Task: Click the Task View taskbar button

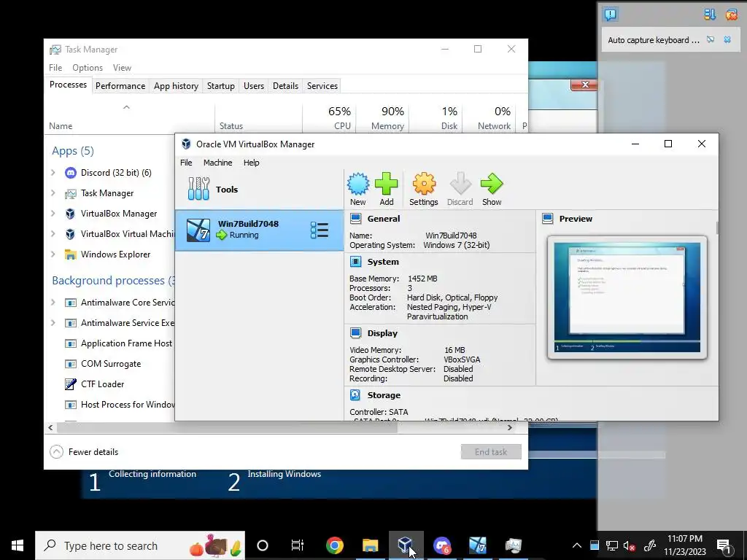Action: [x=298, y=545]
